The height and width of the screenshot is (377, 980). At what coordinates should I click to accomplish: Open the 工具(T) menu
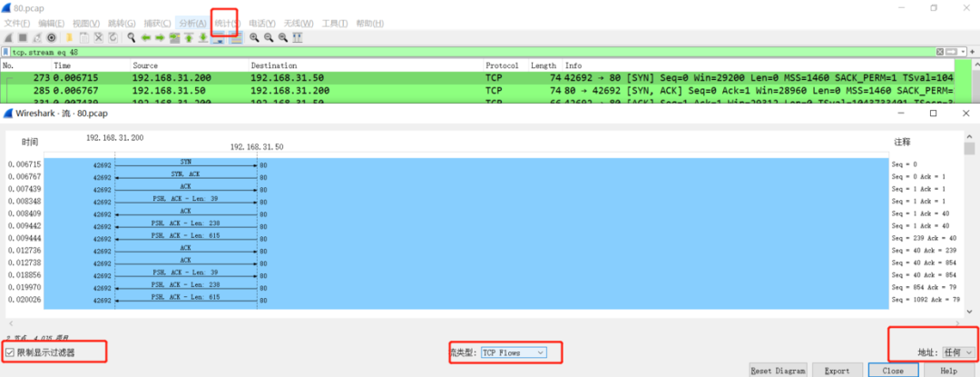(x=334, y=23)
